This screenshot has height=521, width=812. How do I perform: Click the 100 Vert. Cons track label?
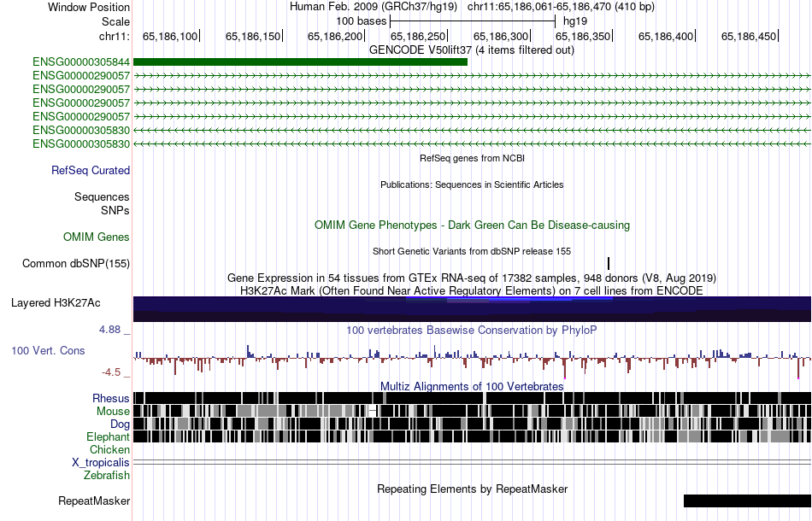pos(48,351)
